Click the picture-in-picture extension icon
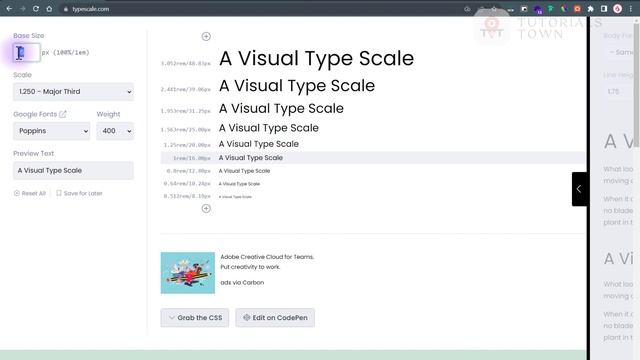Image resolution: width=640 pixels, height=360 pixels. pos(524,9)
